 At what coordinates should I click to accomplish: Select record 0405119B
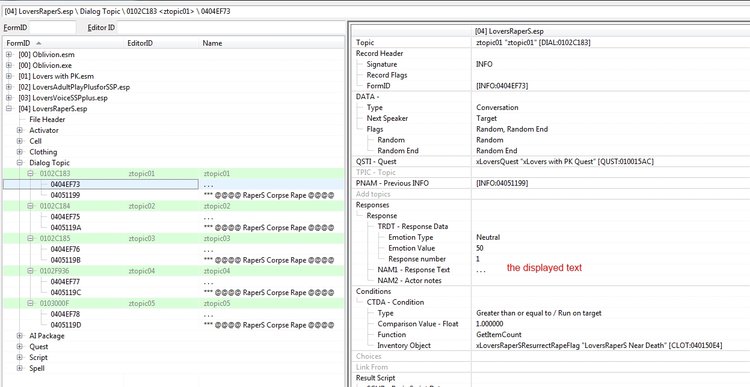click(173, 260)
